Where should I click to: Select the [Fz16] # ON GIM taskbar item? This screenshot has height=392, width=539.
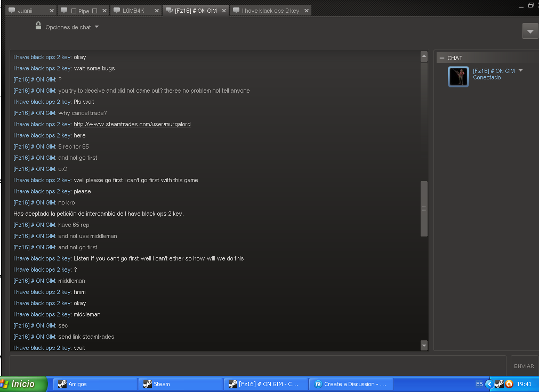click(266, 384)
